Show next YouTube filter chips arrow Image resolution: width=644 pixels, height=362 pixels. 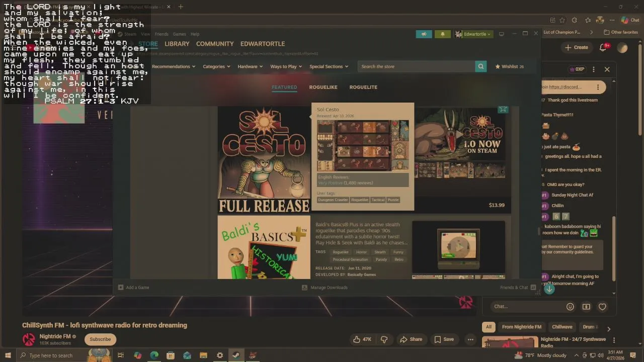click(x=609, y=329)
